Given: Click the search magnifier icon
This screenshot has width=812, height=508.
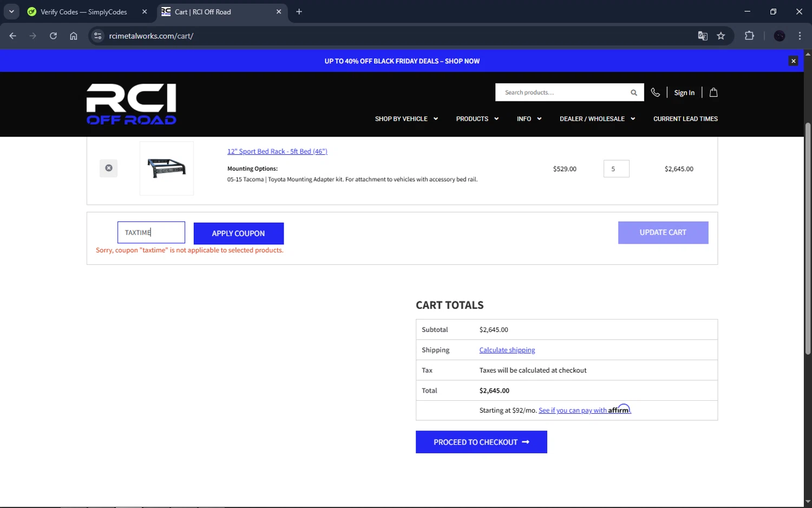Looking at the screenshot, I should pos(634,93).
